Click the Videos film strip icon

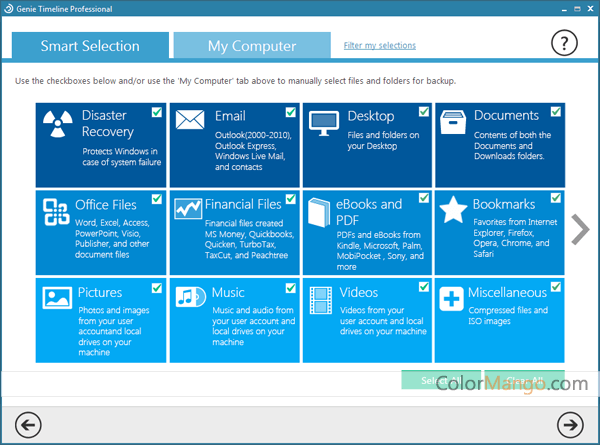coord(321,300)
